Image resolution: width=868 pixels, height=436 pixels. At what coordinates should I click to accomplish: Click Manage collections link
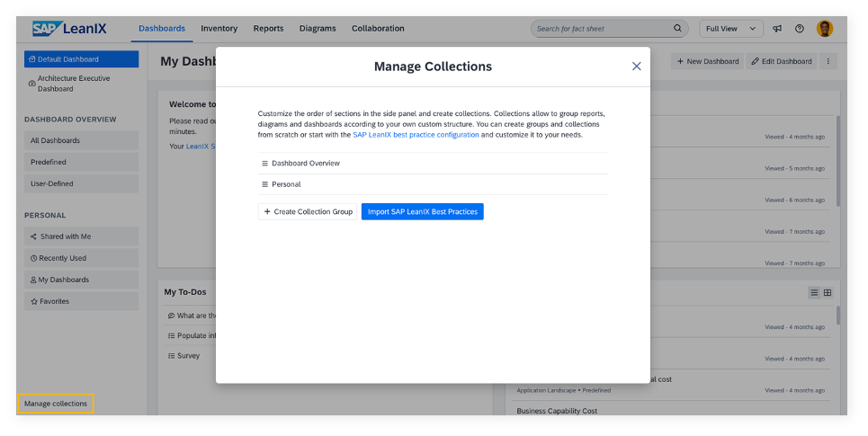coord(56,404)
